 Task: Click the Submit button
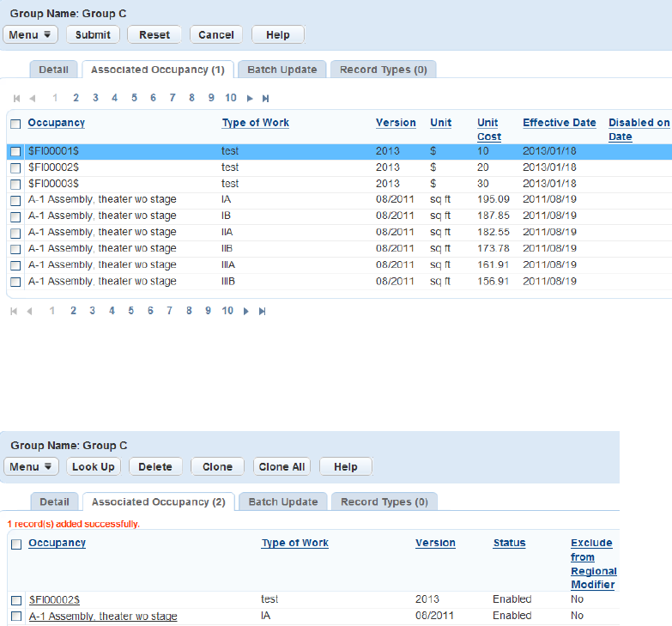pos(93,34)
